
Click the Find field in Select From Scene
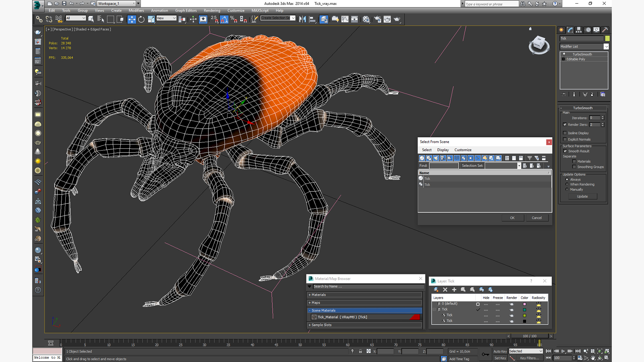pos(444,166)
